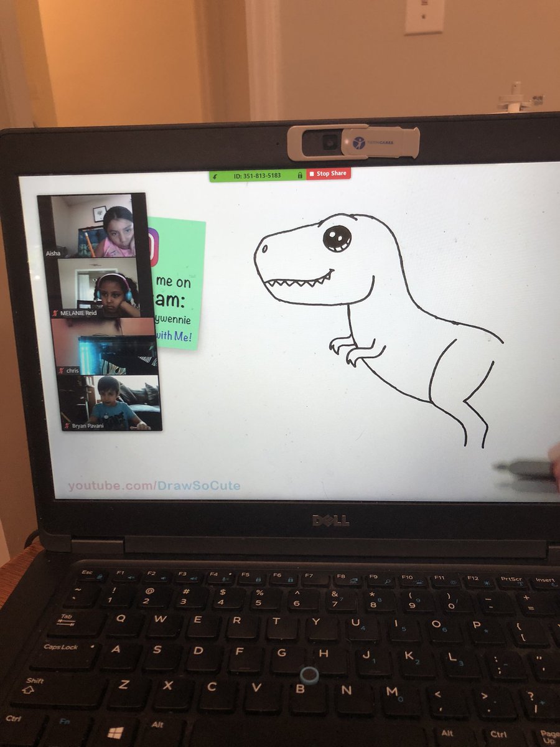The height and width of the screenshot is (747, 560).
Task: Click the youtube.com/DrawSoCute watermark link text
Action: point(154,486)
